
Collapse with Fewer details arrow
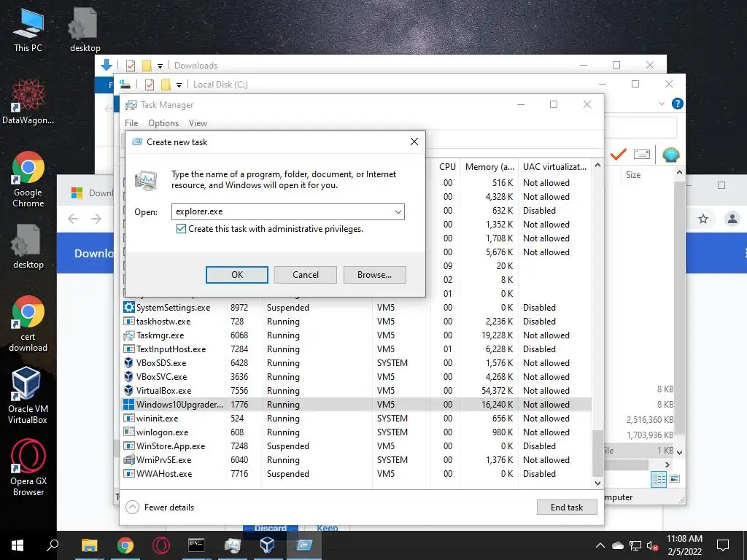pos(132,507)
